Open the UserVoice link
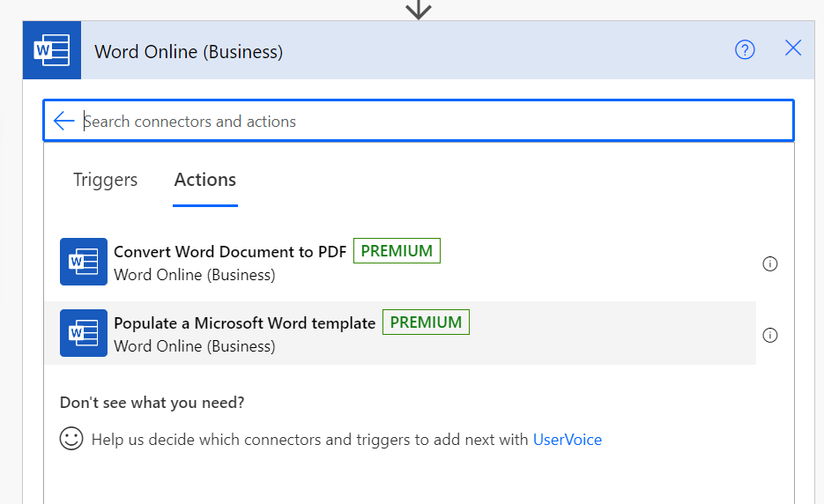The width and height of the screenshot is (824, 504). click(567, 440)
